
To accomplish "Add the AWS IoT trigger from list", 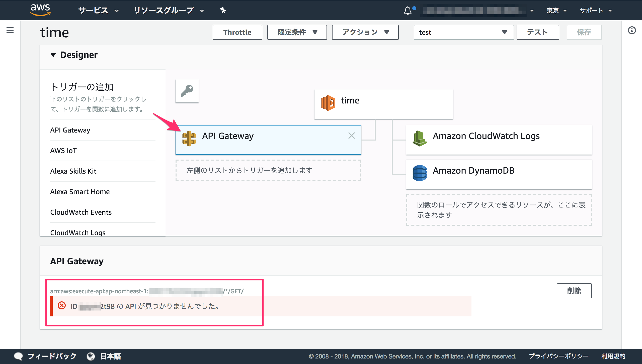I will tap(63, 151).
